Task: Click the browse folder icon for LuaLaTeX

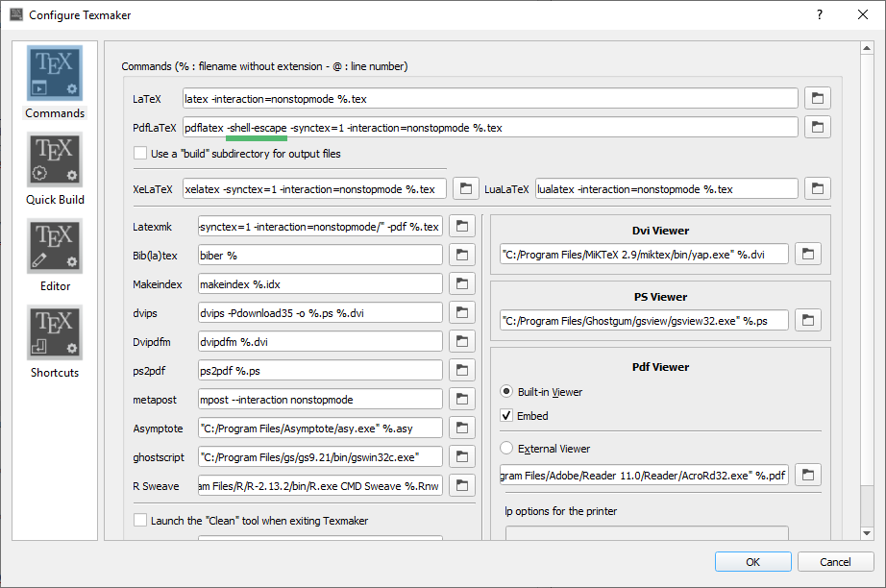Action: coord(817,187)
